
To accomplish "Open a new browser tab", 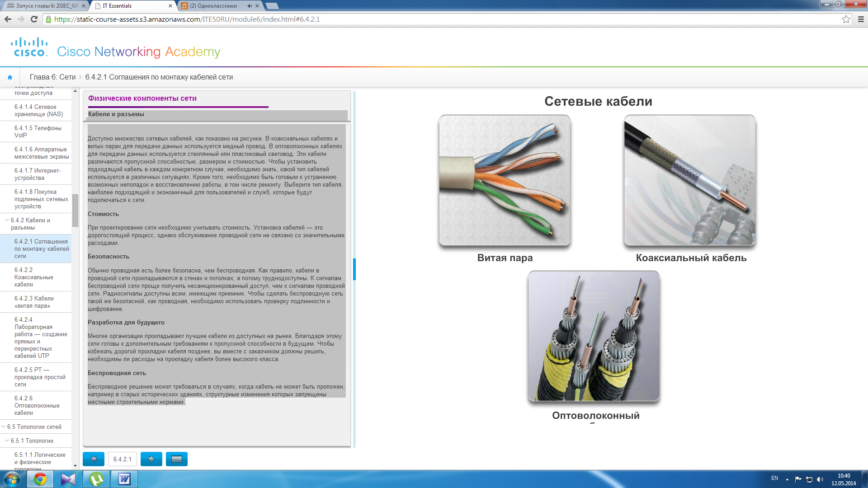I will click(272, 6).
